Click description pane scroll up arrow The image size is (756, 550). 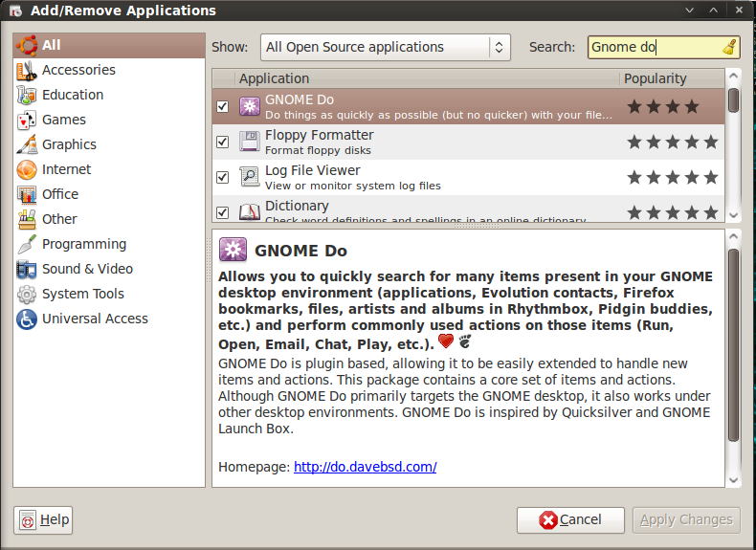pos(733,236)
